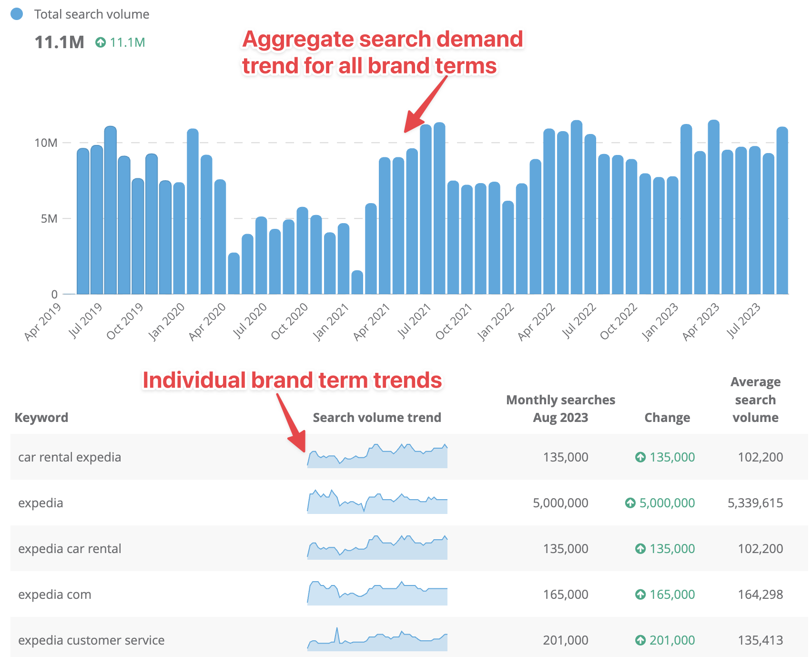Click the blue Total search volume legend dot
Screen dimensions: 812x657
click(17, 14)
